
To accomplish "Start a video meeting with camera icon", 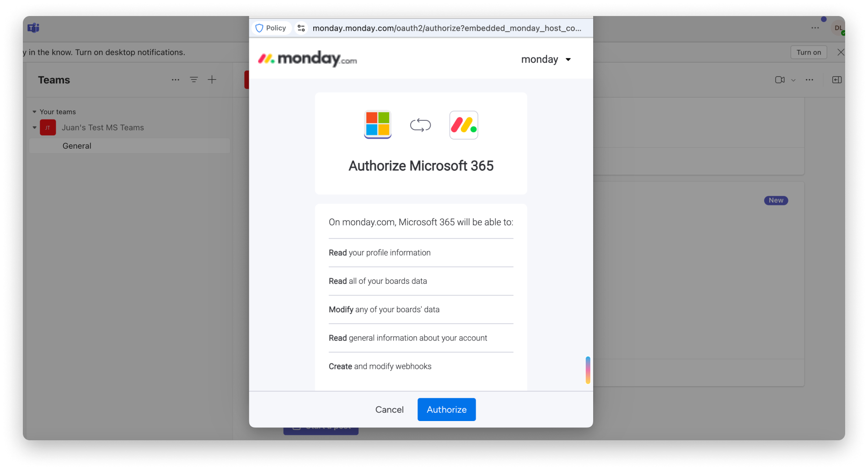I will pyautogui.click(x=780, y=80).
